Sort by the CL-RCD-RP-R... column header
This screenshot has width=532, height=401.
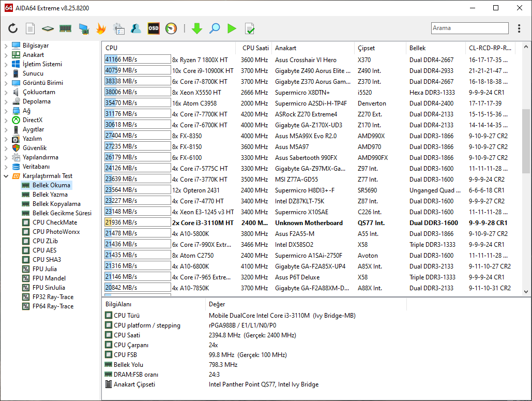click(490, 48)
